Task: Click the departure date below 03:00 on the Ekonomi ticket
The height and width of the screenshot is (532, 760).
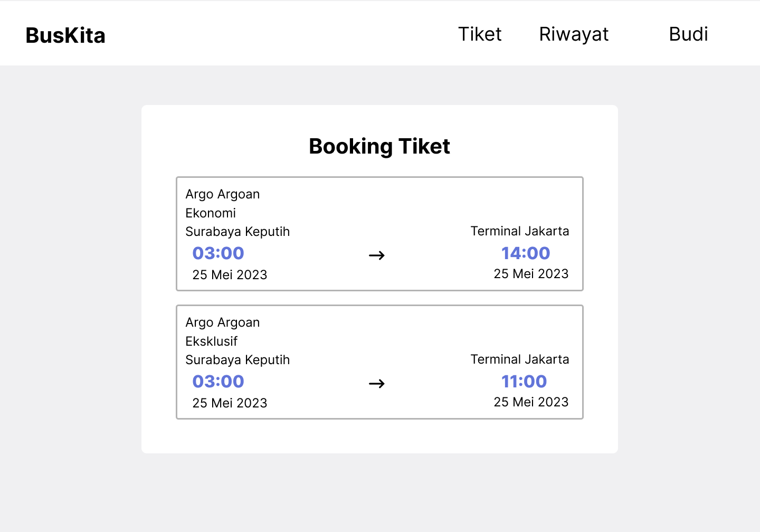Action: pyautogui.click(x=230, y=275)
